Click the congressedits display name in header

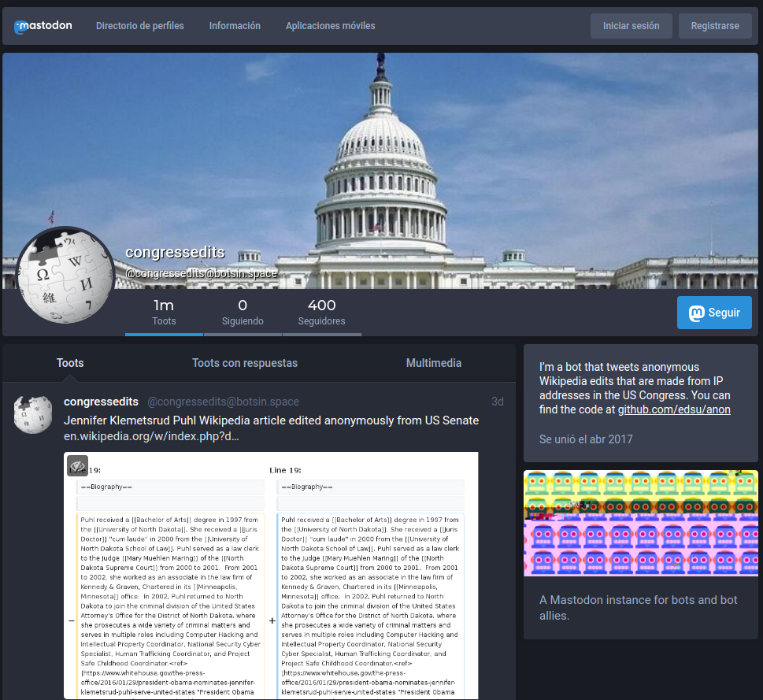click(x=175, y=252)
